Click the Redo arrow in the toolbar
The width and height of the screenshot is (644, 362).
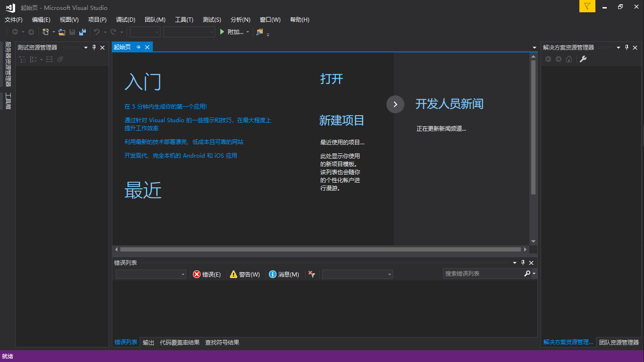(113, 32)
